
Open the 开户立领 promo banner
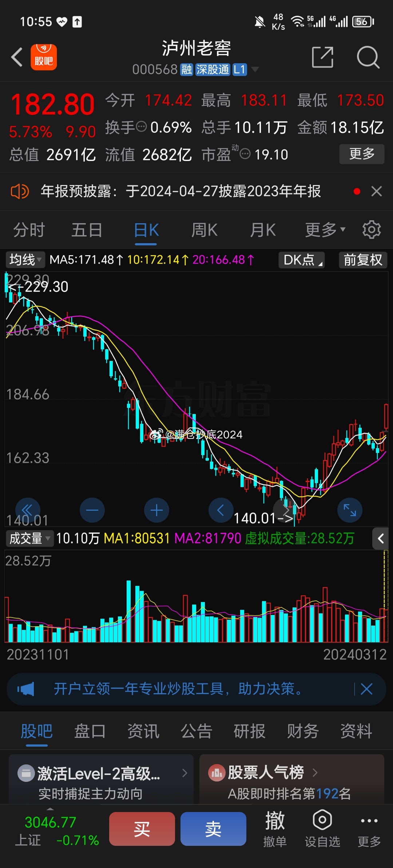coord(196,689)
